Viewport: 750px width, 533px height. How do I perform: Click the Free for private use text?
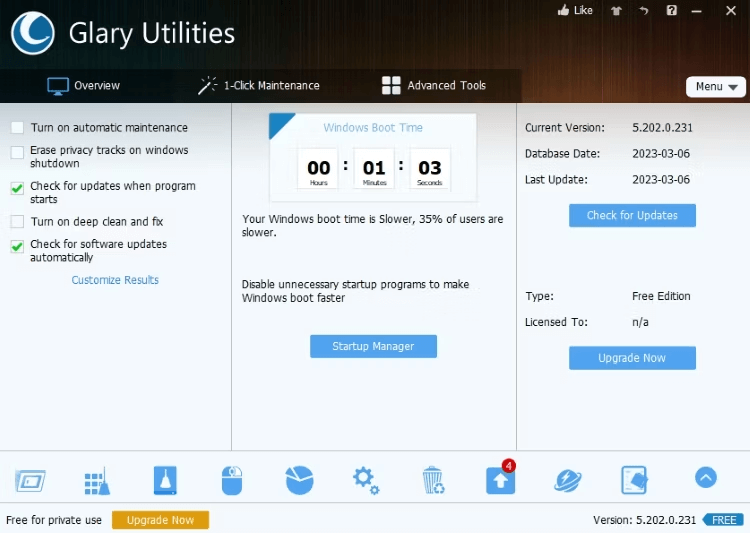[54, 520]
